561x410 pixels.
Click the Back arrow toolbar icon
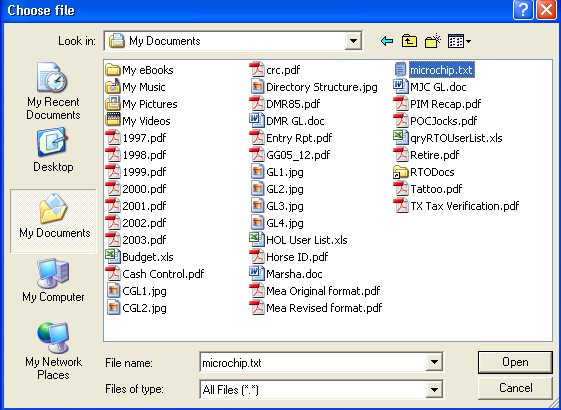(x=387, y=42)
